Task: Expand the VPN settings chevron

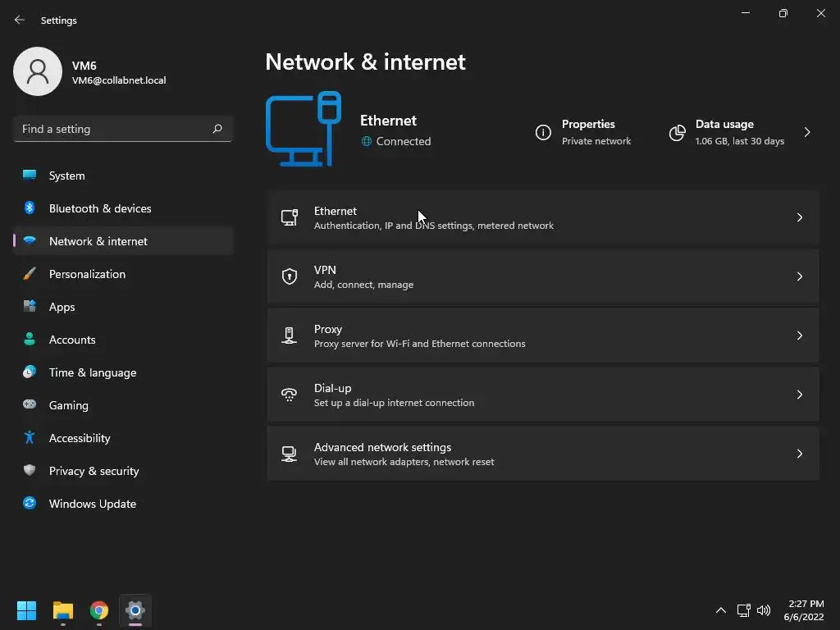Action: [x=799, y=276]
